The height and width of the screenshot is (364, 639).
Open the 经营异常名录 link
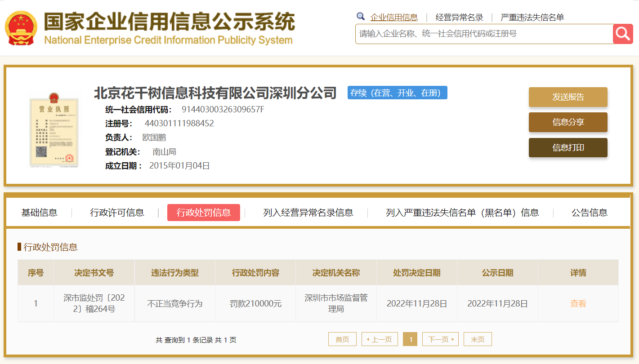(x=458, y=17)
